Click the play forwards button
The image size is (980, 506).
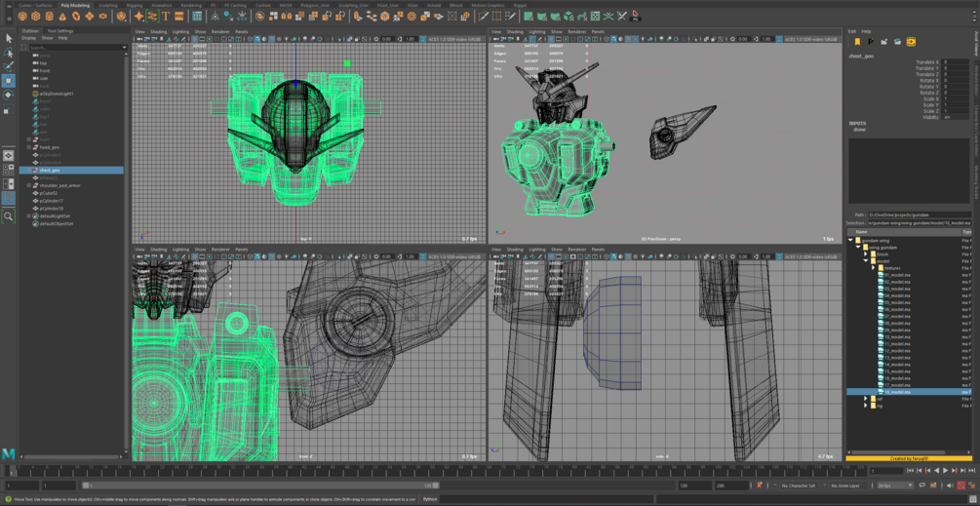[945, 470]
